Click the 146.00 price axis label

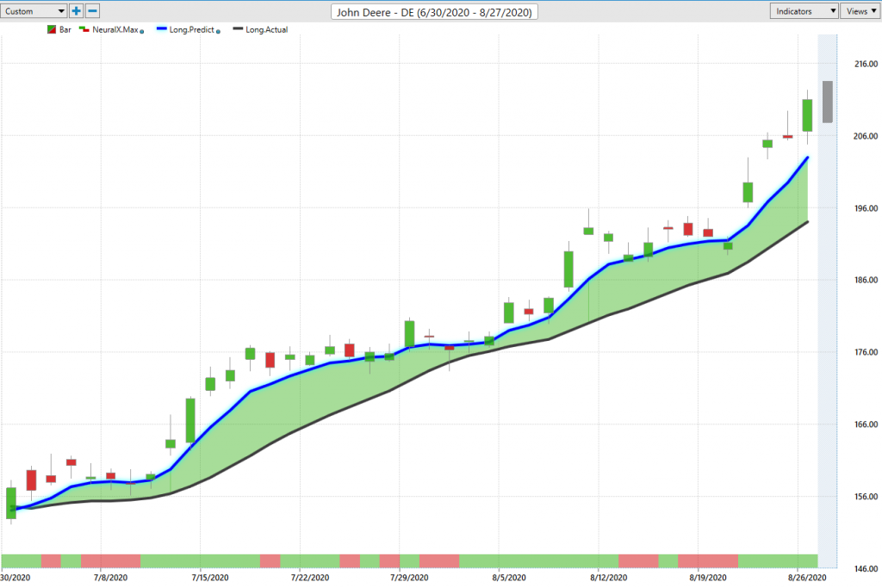pos(866,569)
